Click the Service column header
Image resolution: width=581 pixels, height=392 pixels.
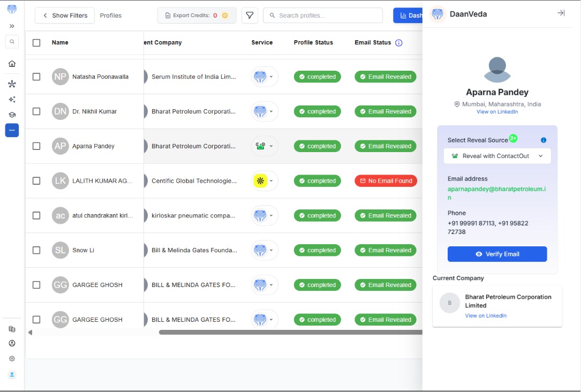[x=262, y=43]
